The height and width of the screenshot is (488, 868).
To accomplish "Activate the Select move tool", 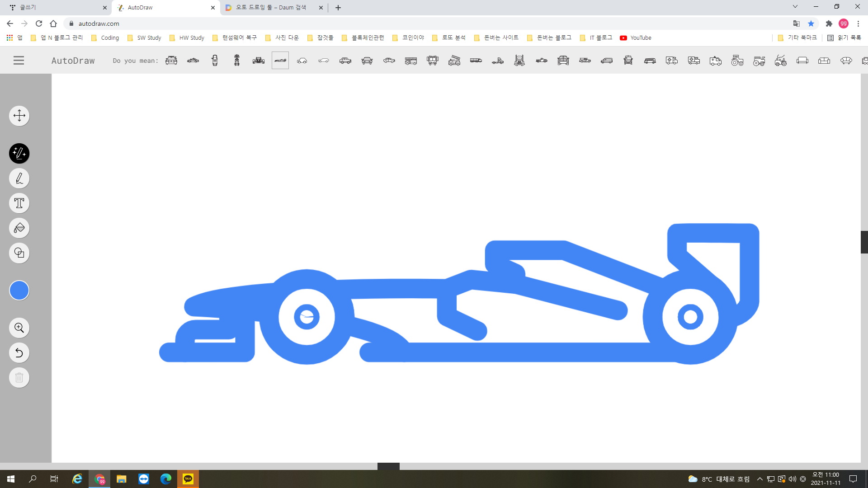I will coord(19,116).
